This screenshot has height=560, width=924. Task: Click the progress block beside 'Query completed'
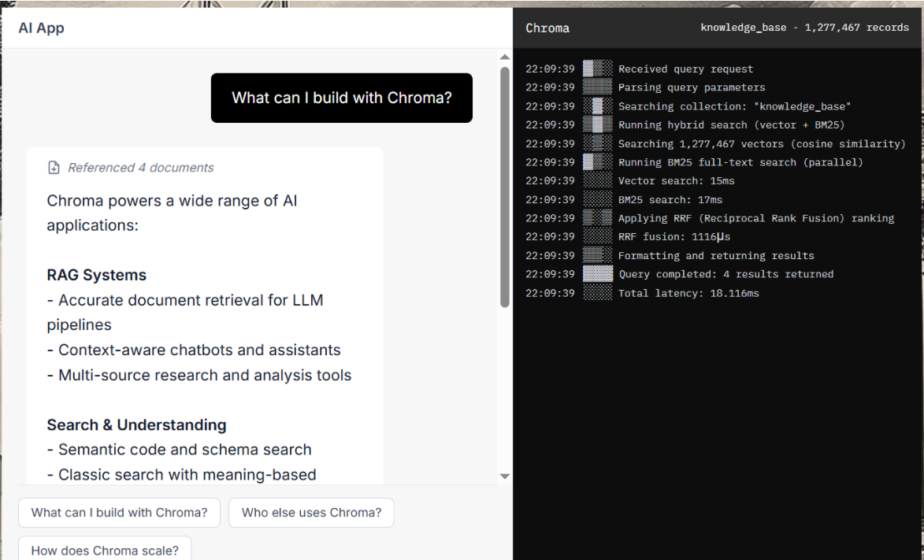coord(598,274)
